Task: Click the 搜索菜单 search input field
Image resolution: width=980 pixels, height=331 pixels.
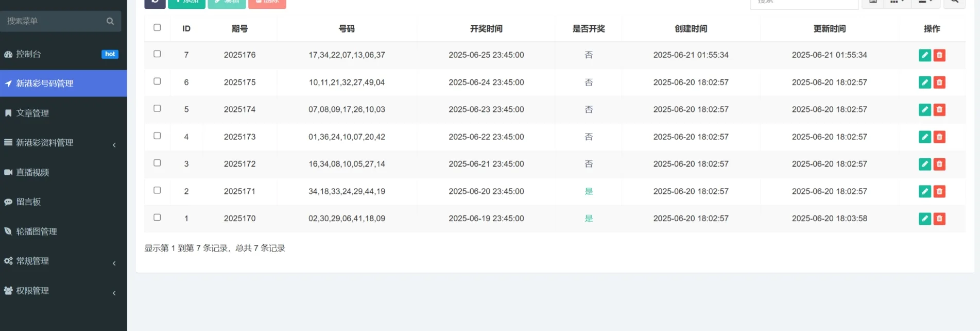Action: tap(54, 21)
